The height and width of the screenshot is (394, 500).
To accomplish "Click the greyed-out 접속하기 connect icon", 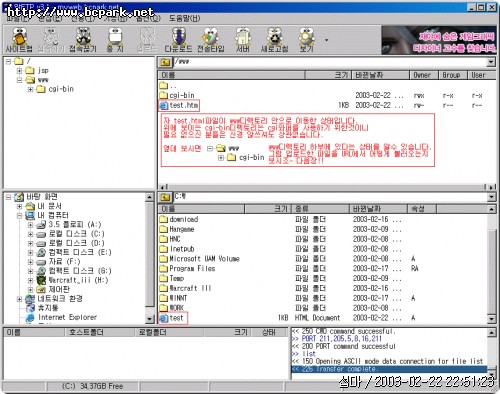I will (x=51, y=40).
